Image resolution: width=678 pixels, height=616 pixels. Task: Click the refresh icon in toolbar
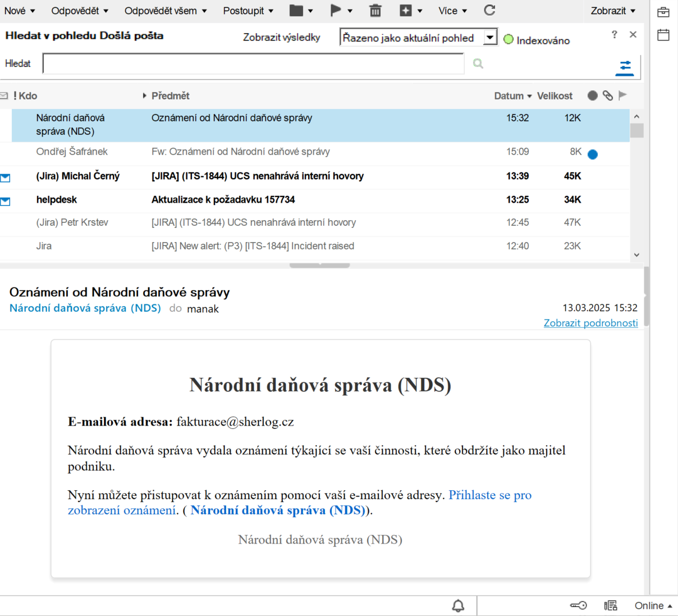coord(489,10)
